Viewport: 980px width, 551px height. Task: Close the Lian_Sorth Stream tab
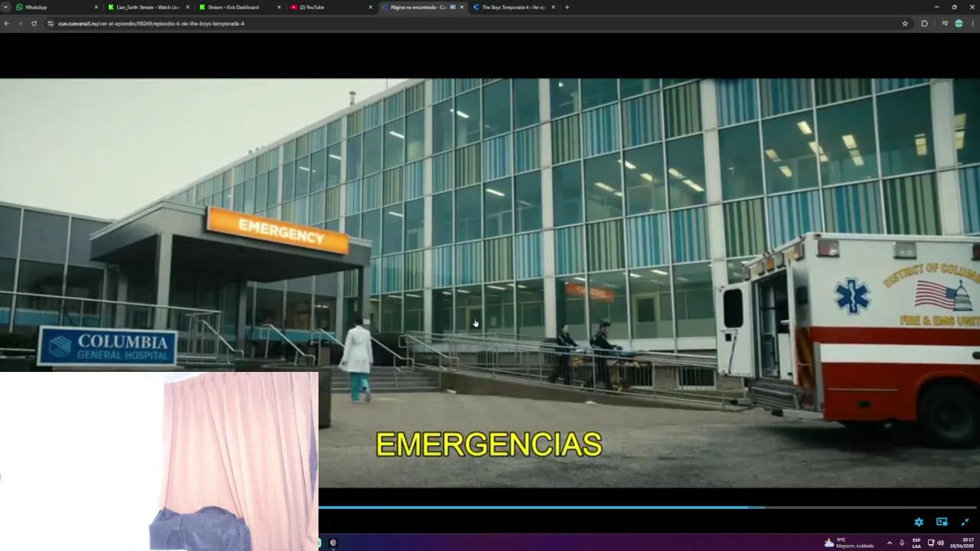(188, 7)
